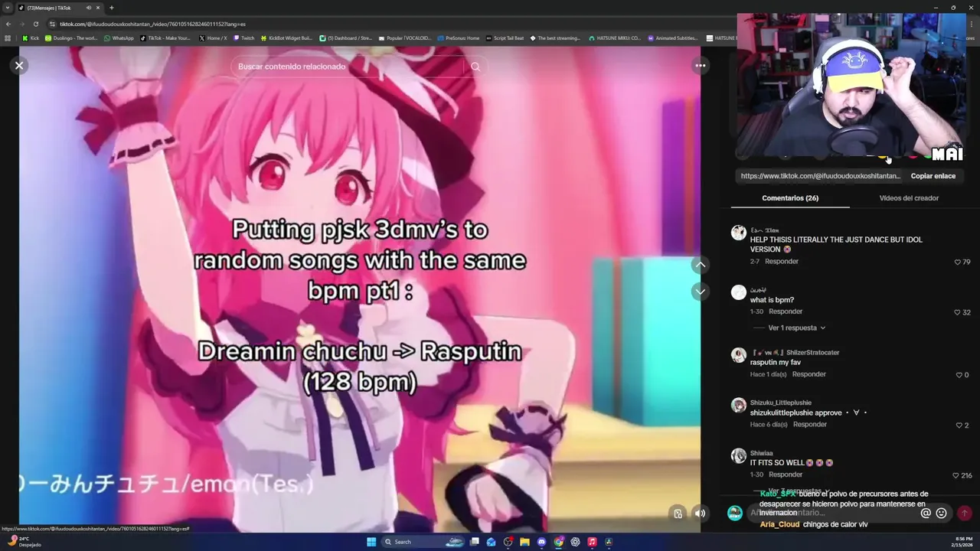Open the Twitch bookmark
Screen dimensions: 980x551
[243, 37]
